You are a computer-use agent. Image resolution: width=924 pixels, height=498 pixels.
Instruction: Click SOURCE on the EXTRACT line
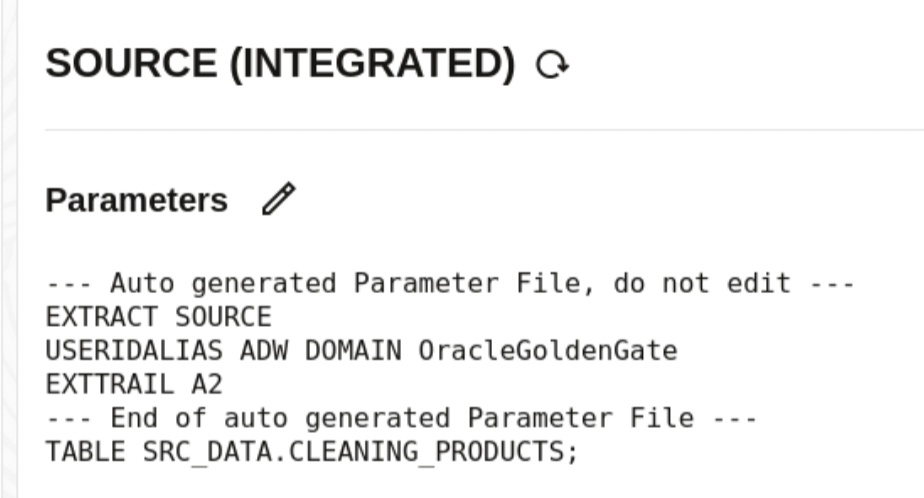(223, 317)
